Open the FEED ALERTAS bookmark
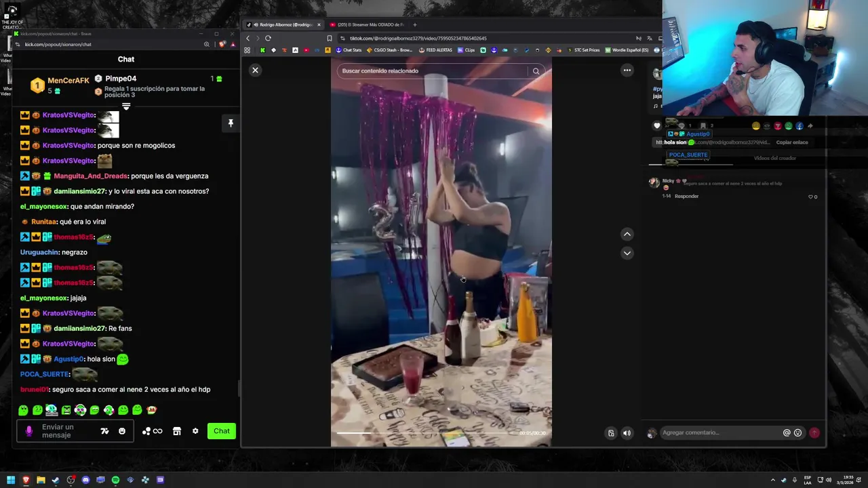868x488 pixels. tap(435, 50)
